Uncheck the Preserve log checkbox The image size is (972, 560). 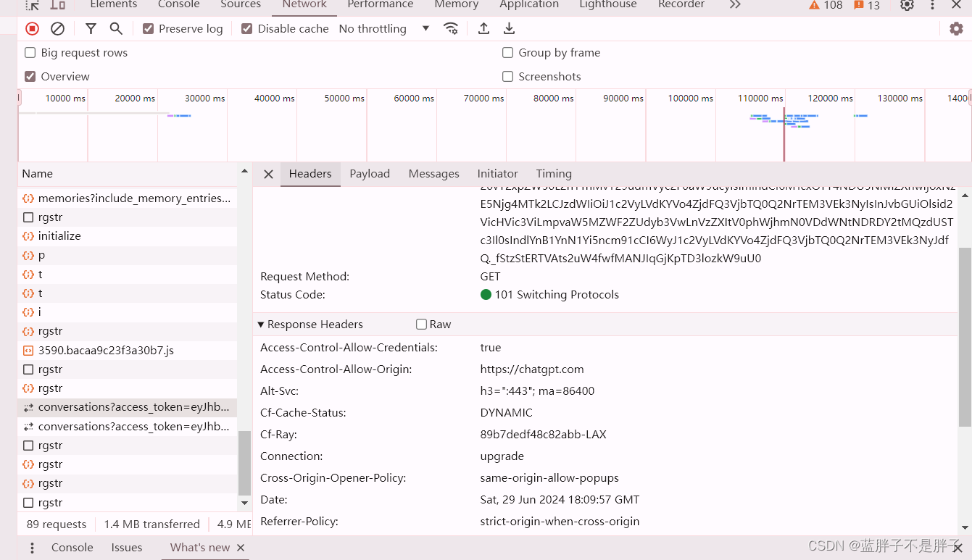(x=149, y=29)
